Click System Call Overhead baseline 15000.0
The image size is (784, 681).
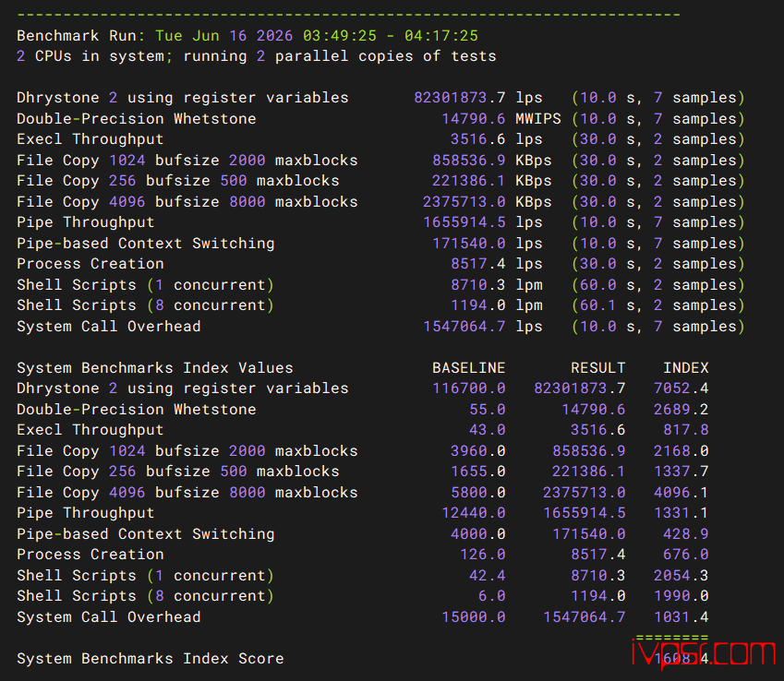pos(474,616)
